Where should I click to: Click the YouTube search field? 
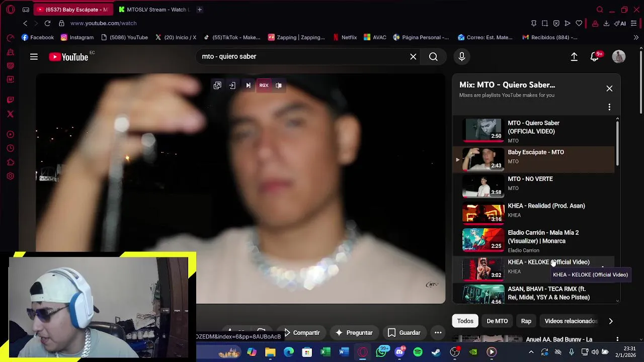pos(302,57)
